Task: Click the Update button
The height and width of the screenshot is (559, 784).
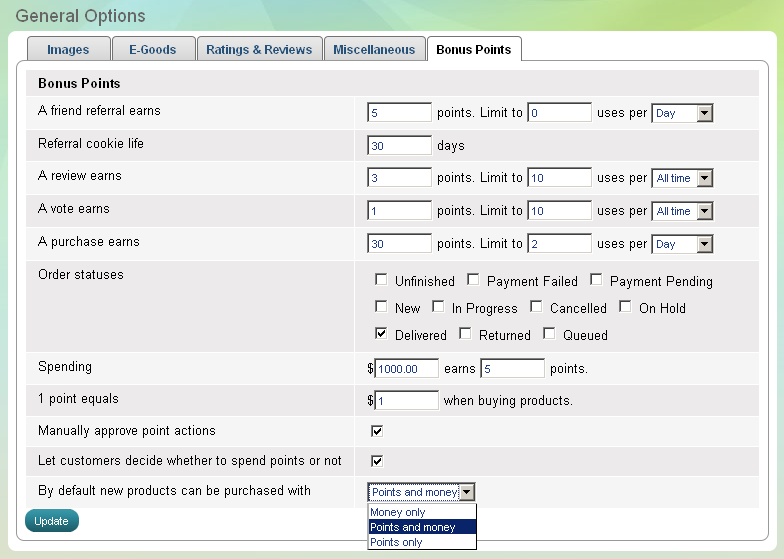Action: (x=51, y=521)
